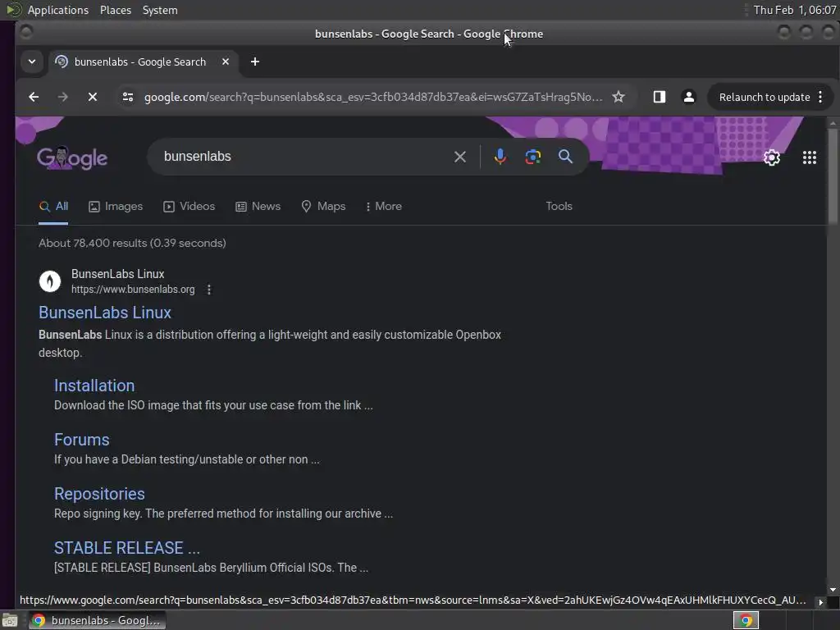Image resolution: width=840 pixels, height=630 pixels.
Task: Open more options for bunsenlabs.org result
Action: click(209, 290)
